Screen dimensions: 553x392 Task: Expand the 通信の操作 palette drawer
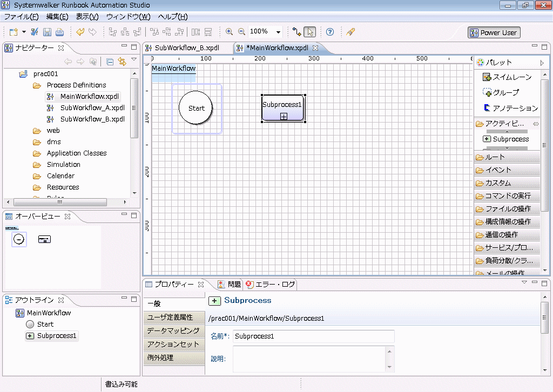coord(507,235)
